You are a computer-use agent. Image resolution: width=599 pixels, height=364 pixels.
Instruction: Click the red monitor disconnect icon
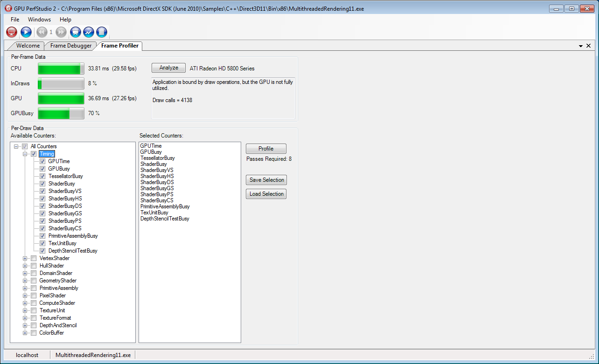tap(12, 32)
